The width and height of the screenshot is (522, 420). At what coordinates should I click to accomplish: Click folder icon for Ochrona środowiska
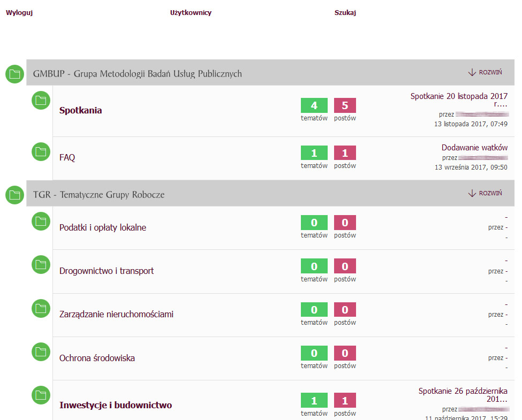(x=41, y=352)
